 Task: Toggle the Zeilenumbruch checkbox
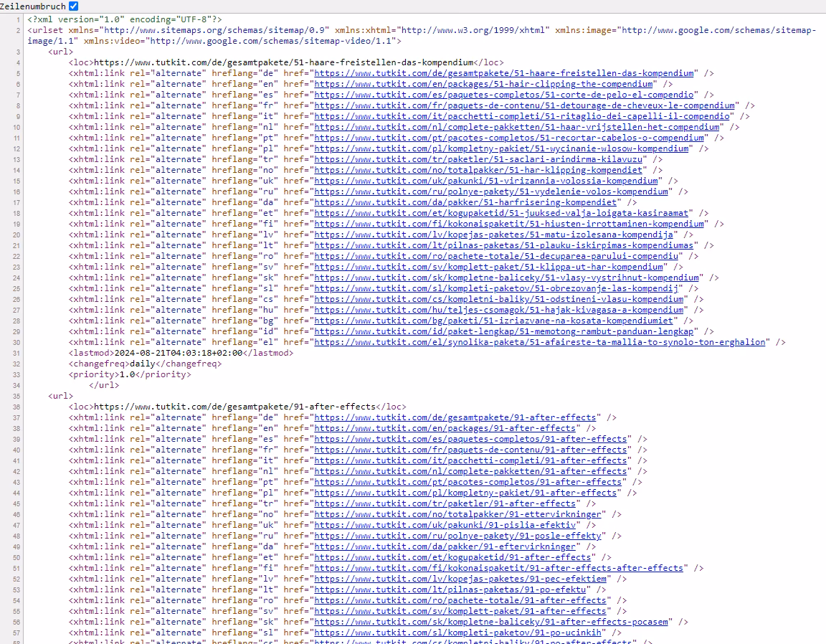coord(72,5)
